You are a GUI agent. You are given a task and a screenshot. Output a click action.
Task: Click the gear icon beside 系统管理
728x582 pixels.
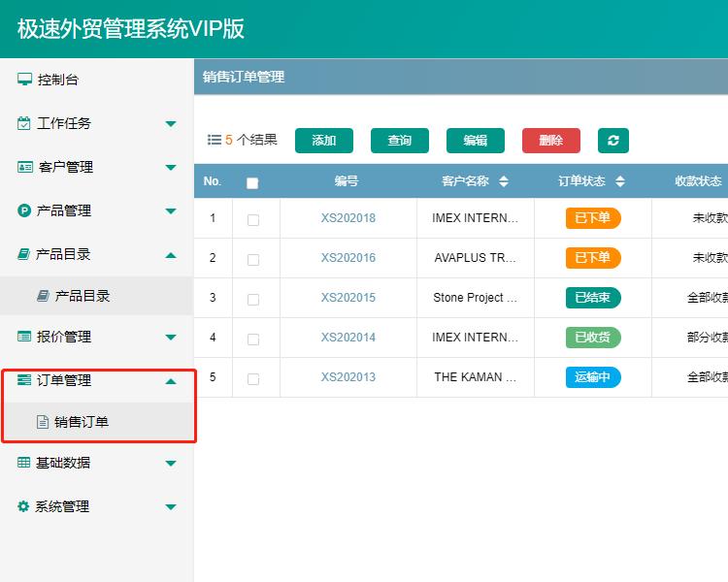point(23,506)
